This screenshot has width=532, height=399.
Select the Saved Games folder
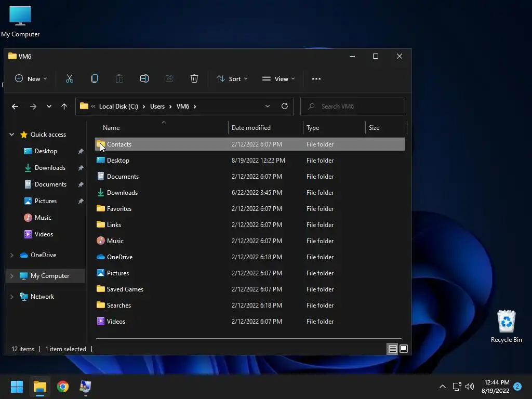250,289
